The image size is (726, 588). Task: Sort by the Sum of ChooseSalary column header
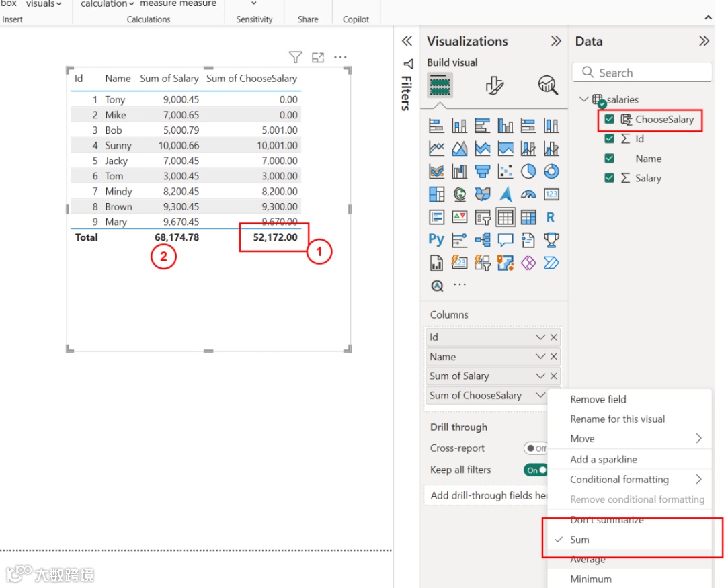pyautogui.click(x=251, y=78)
